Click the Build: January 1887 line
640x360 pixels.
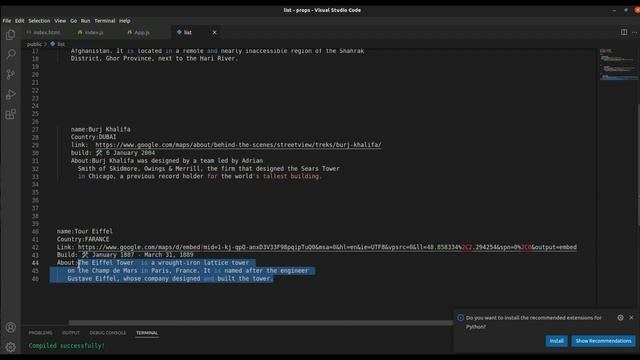(125, 255)
